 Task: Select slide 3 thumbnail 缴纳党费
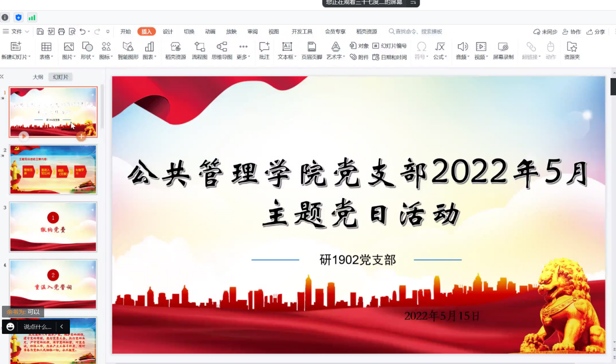pos(53,227)
